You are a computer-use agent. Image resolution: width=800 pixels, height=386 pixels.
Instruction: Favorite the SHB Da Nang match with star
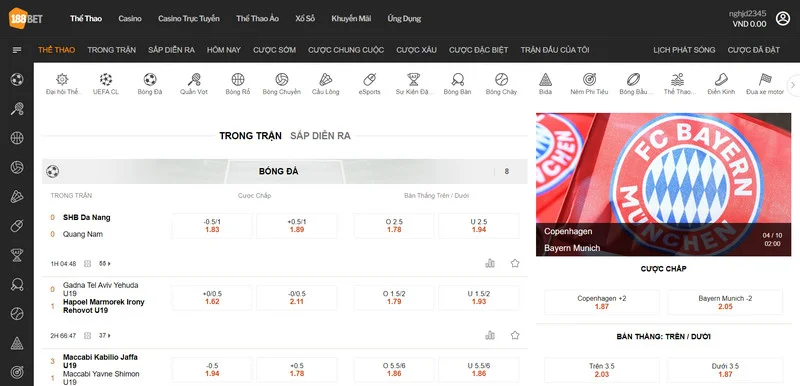(515, 263)
